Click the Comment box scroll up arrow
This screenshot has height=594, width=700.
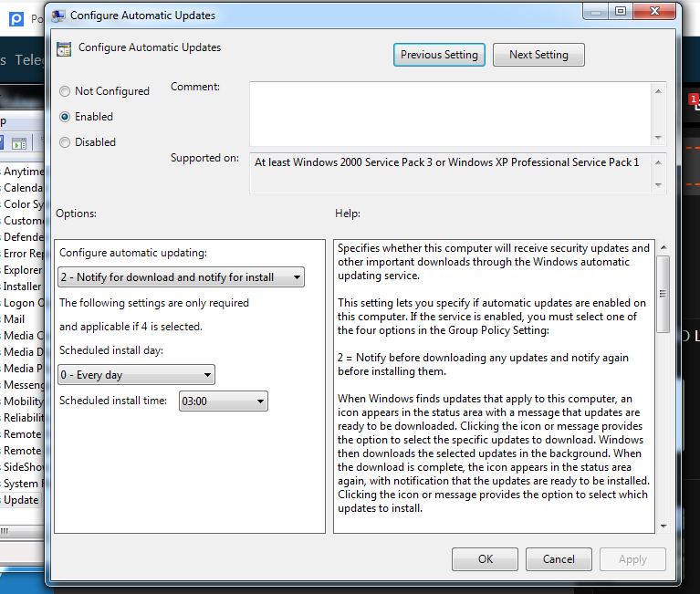pos(659,91)
